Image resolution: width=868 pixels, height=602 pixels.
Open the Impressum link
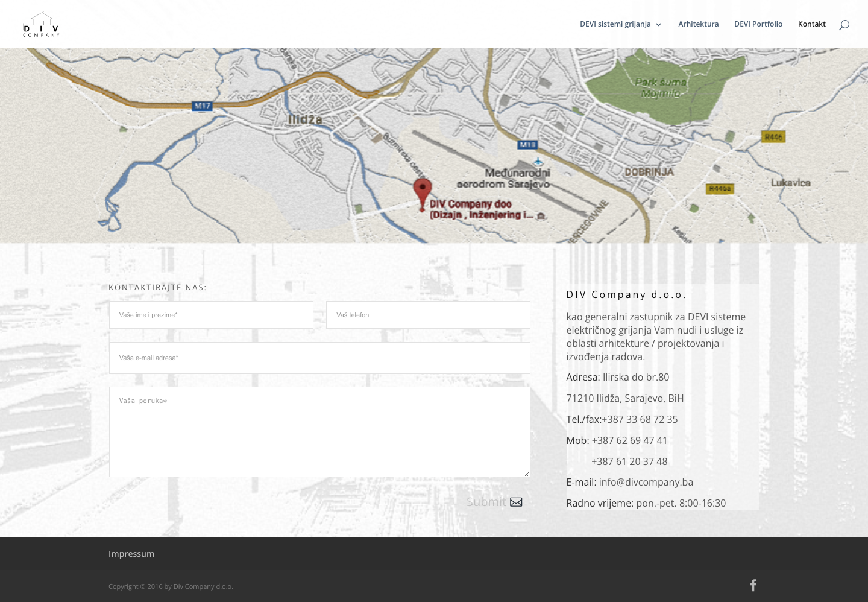[131, 554]
